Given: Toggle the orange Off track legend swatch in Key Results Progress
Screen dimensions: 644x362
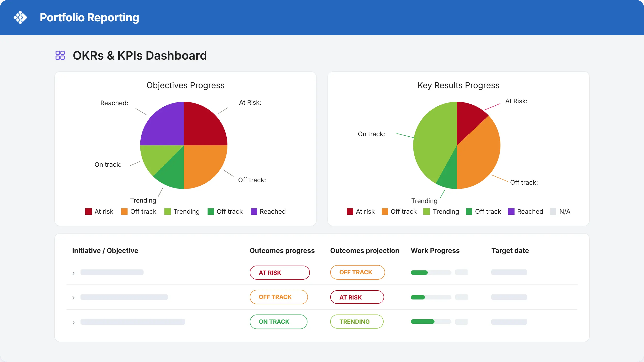Looking at the screenshot, I should 385,212.
